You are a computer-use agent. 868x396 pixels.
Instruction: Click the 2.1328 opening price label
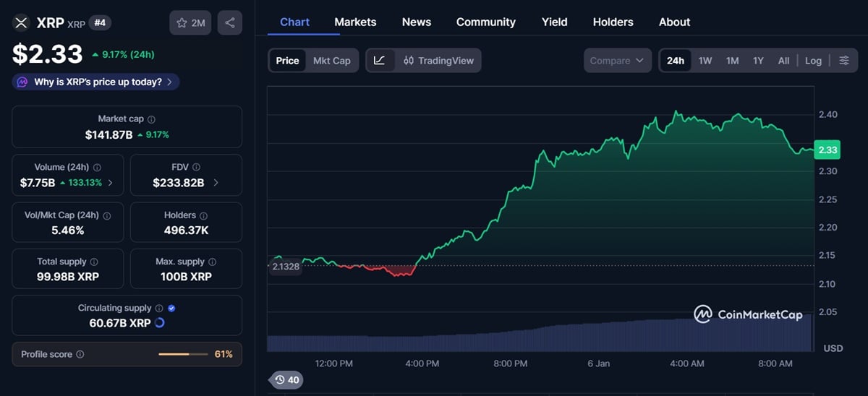tap(286, 266)
